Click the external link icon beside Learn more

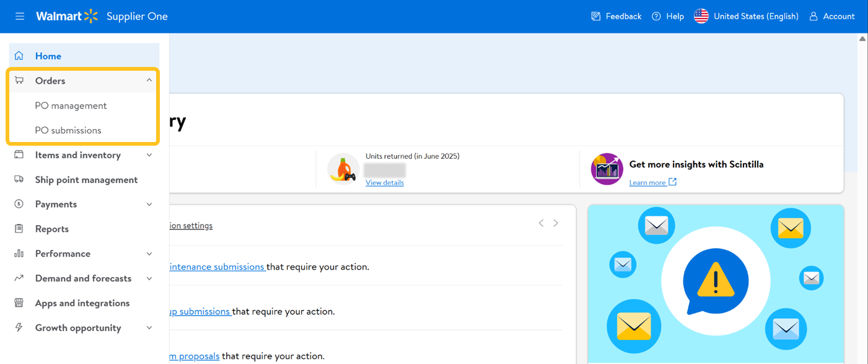[673, 182]
